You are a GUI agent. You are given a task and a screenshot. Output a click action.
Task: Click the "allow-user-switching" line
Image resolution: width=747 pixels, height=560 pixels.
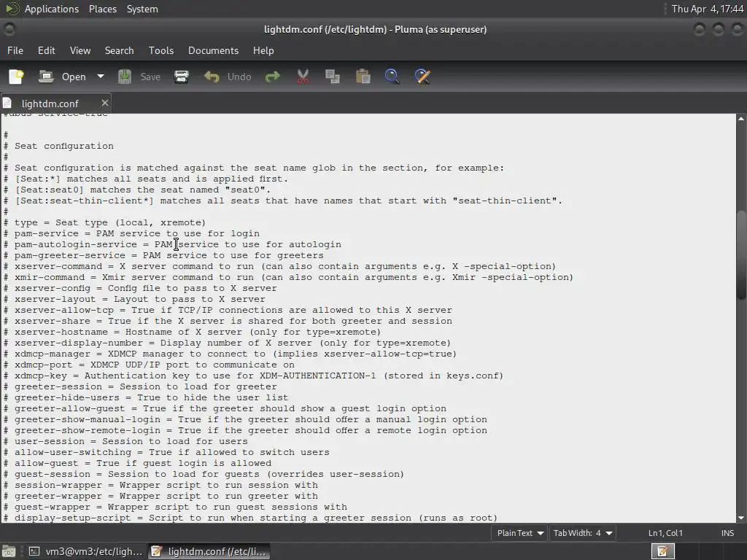click(x=167, y=453)
